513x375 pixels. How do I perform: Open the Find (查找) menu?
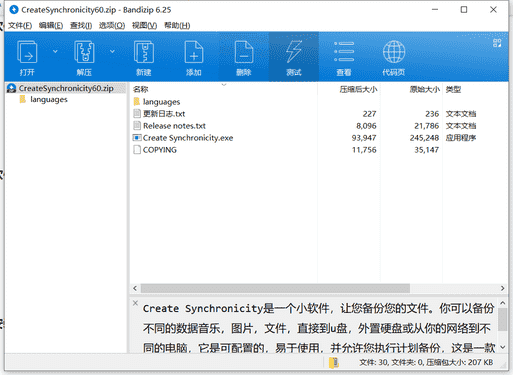[x=81, y=25]
